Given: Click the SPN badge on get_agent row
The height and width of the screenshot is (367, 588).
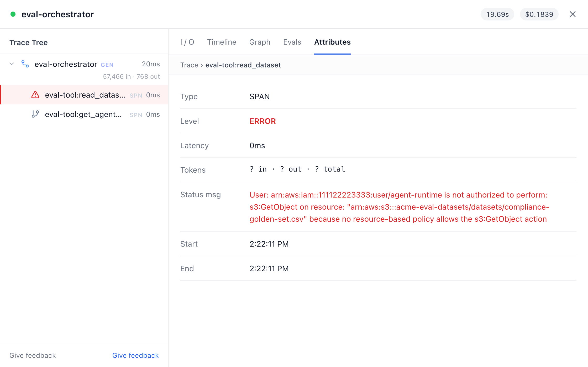Looking at the screenshot, I should click(x=136, y=115).
